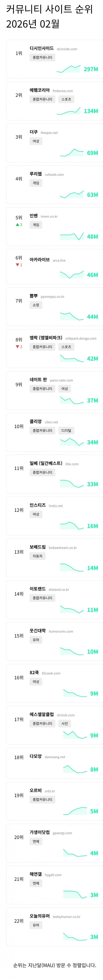Image resolution: width=103 pixels, height=980 pixels.
Task: Click the green up-arrow rank change on 인벤
Action: [x=19, y=225]
